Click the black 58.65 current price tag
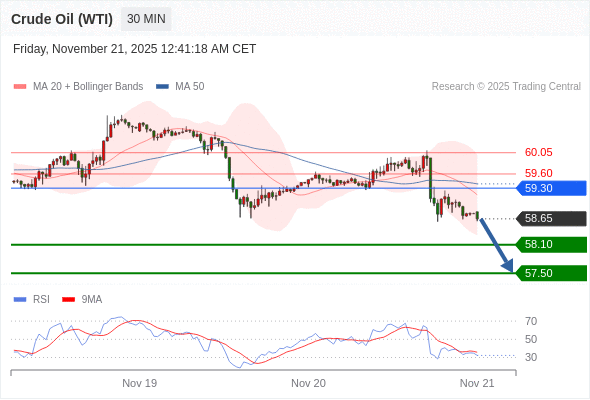Viewport: 590px width, 400px height. [x=551, y=218]
